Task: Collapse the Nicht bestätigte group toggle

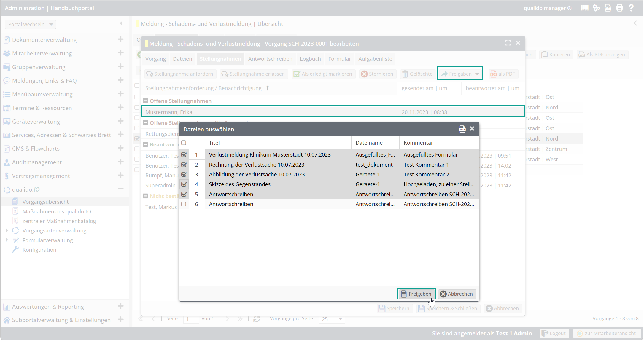Action: pos(146,196)
